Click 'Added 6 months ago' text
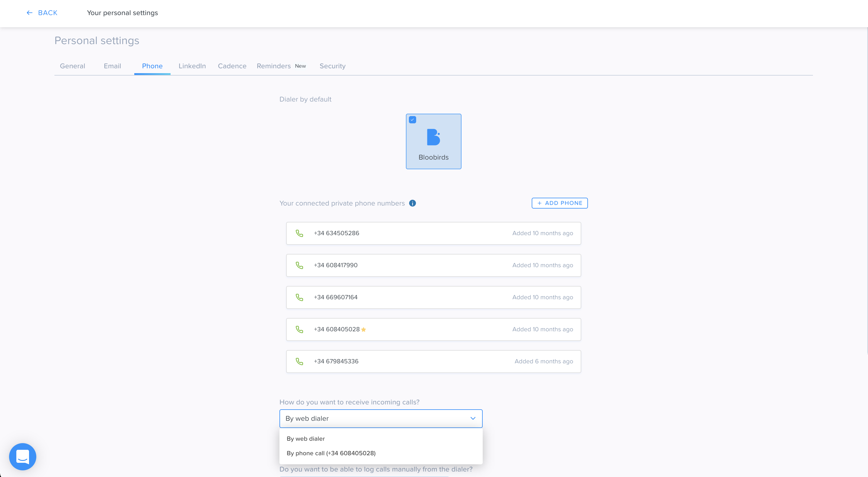Screen dimensions: 868x477 (x=543, y=361)
